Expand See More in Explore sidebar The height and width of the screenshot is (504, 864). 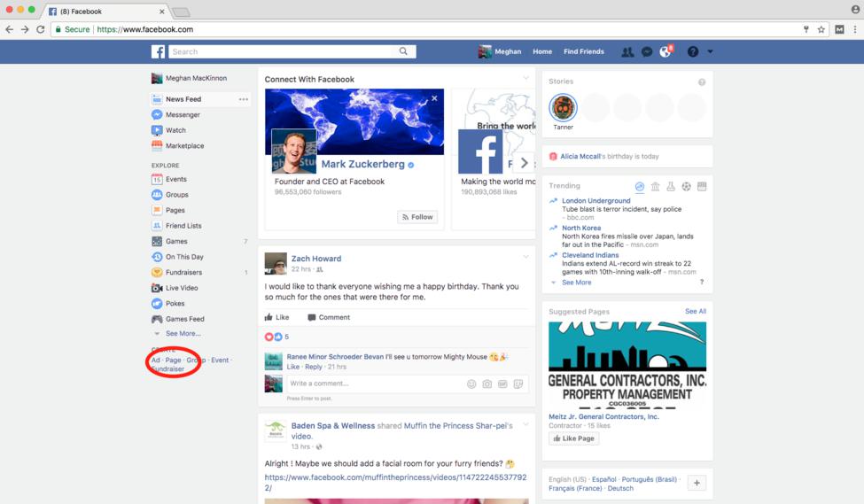[183, 333]
